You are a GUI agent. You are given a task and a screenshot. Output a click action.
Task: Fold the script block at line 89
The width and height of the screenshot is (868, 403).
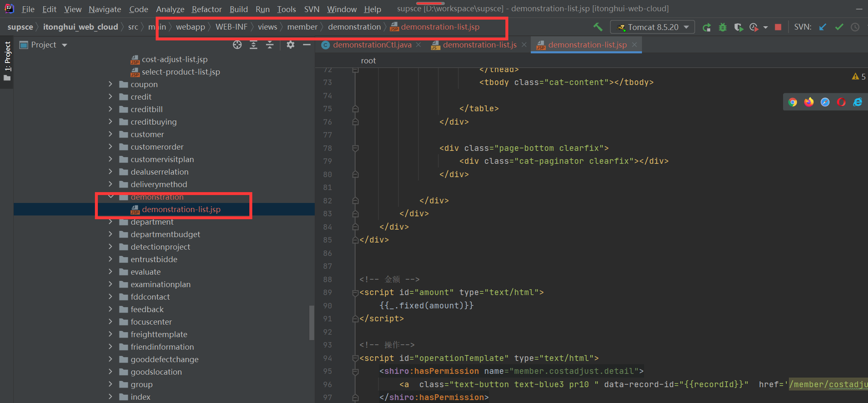(355, 293)
